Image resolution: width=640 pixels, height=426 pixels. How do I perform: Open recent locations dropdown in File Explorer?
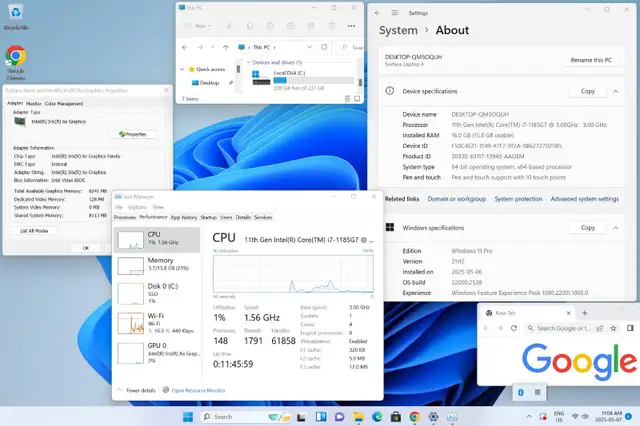(x=213, y=47)
